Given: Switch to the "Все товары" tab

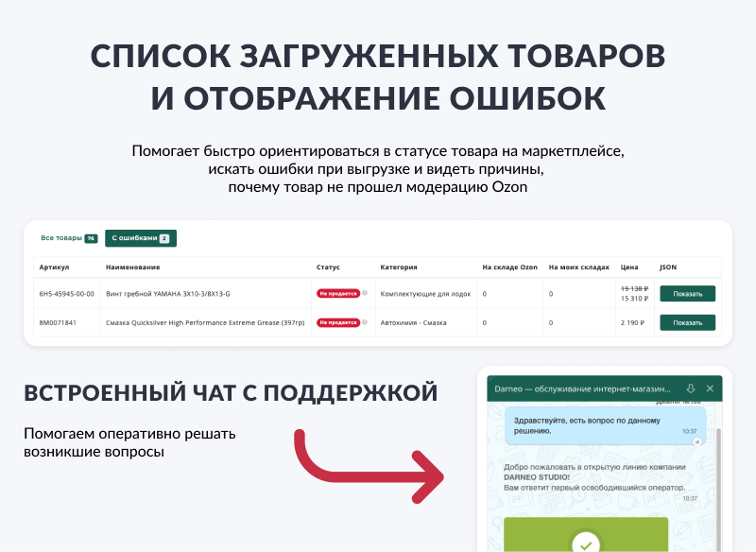Looking at the screenshot, I should [68, 238].
